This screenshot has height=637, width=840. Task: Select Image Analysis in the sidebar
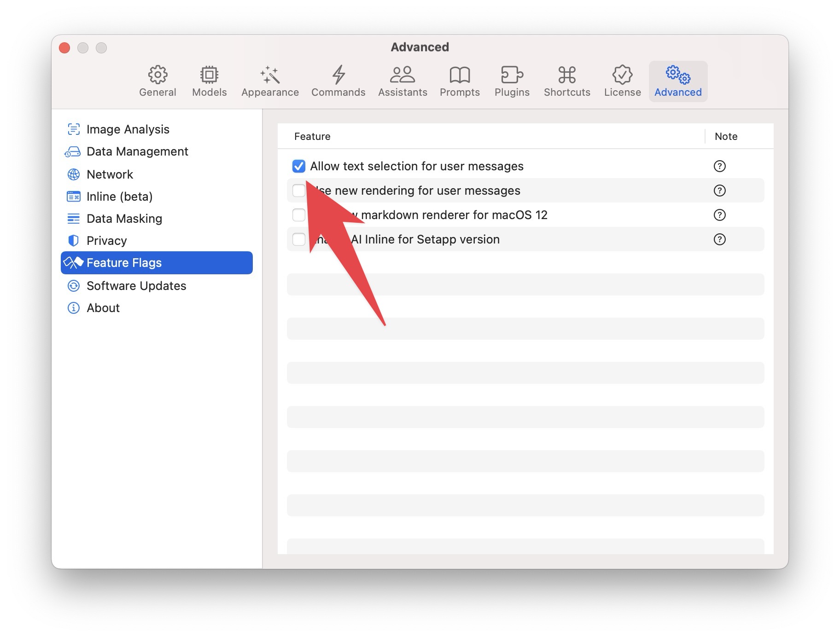coord(128,129)
